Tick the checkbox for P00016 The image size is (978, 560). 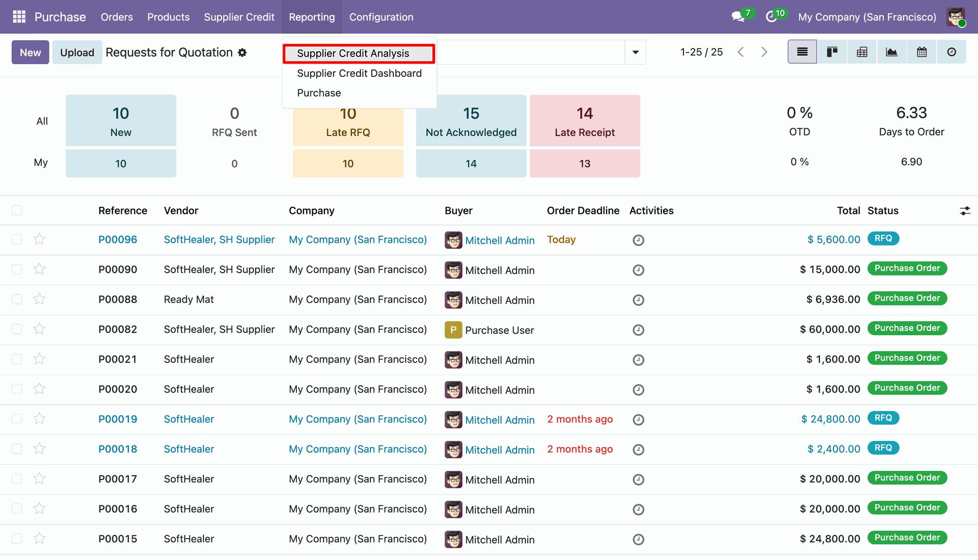(17, 509)
